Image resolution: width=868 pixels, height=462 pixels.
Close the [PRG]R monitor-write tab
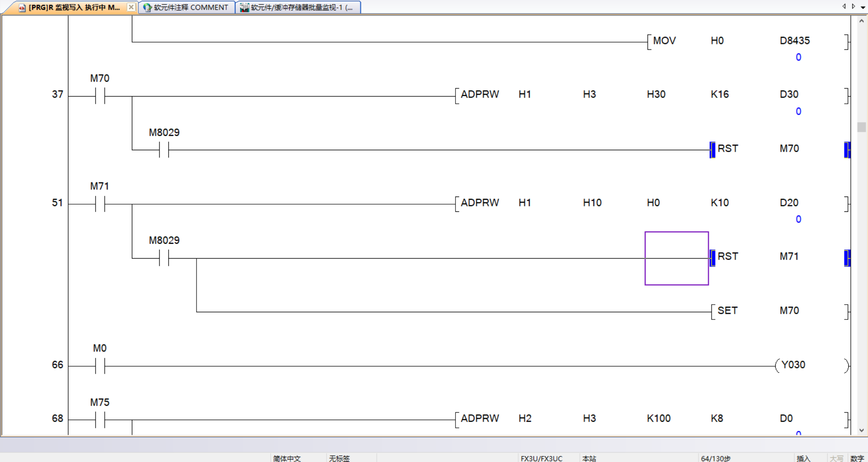pos(131,7)
